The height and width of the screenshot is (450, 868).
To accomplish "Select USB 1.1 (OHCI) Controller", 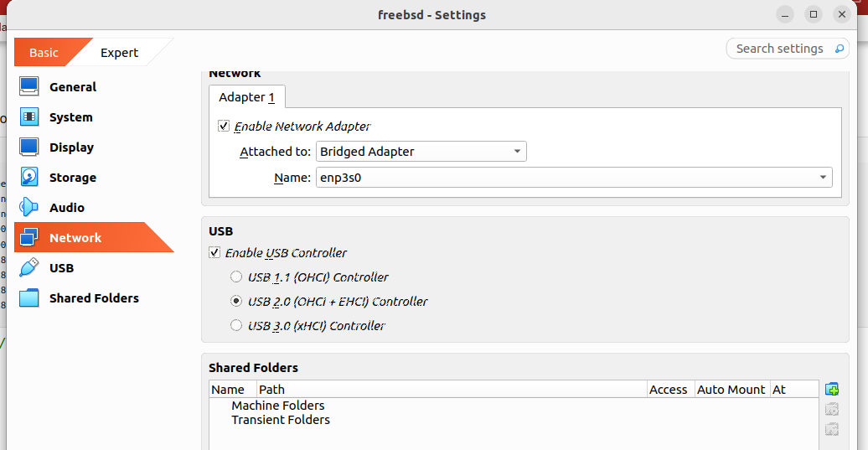I will tap(236, 277).
